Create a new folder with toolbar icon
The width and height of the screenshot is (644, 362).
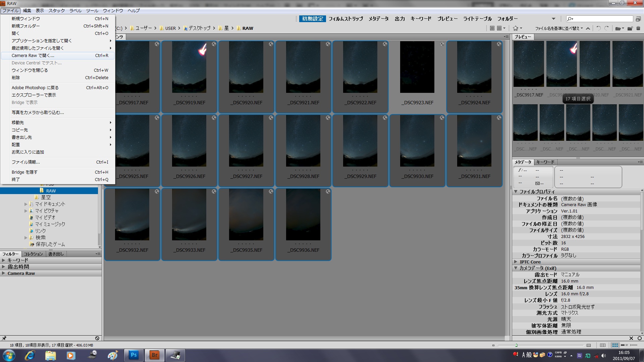click(x=630, y=28)
